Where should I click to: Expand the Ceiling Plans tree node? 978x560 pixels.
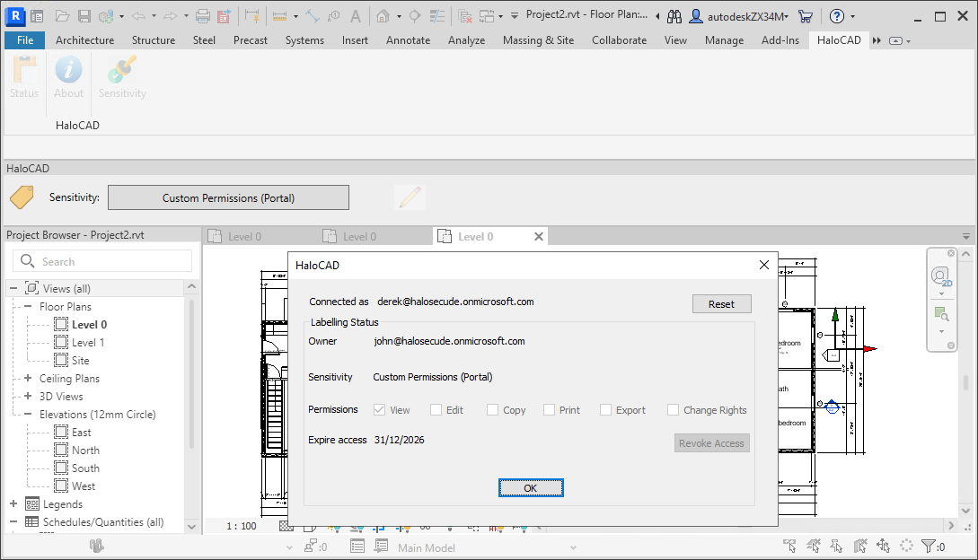(28, 379)
